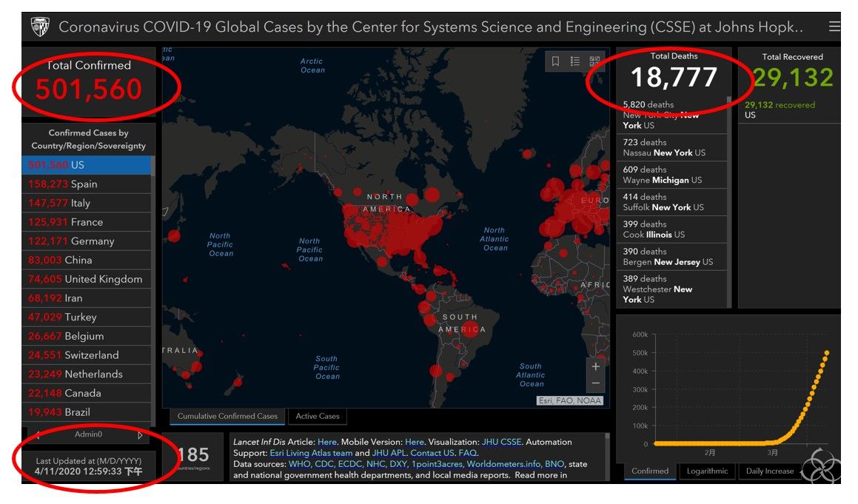
Task: Open the Worldometers.info data source link
Action: [503, 464]
